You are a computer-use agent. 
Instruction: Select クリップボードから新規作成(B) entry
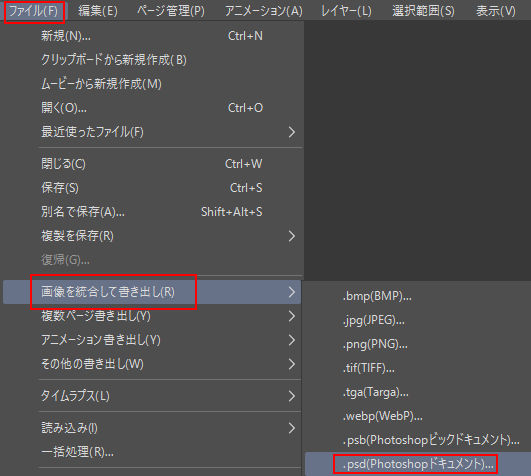[x=152, y=60]
